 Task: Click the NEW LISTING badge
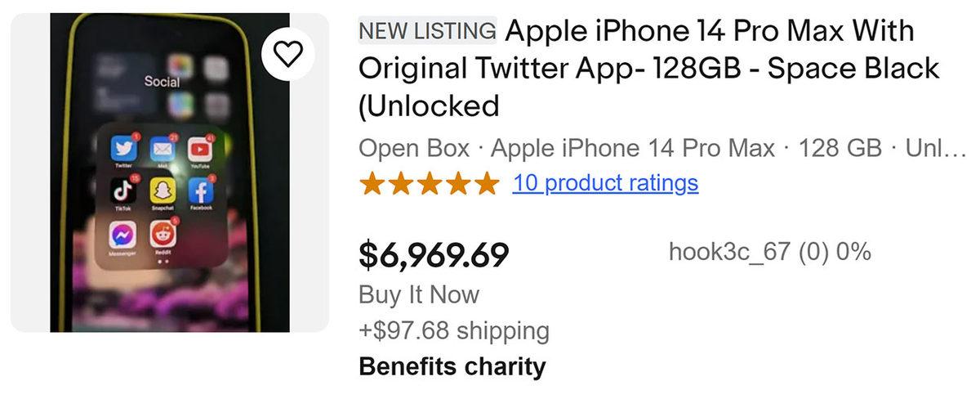pyautogui.click(x=428, y=31)
